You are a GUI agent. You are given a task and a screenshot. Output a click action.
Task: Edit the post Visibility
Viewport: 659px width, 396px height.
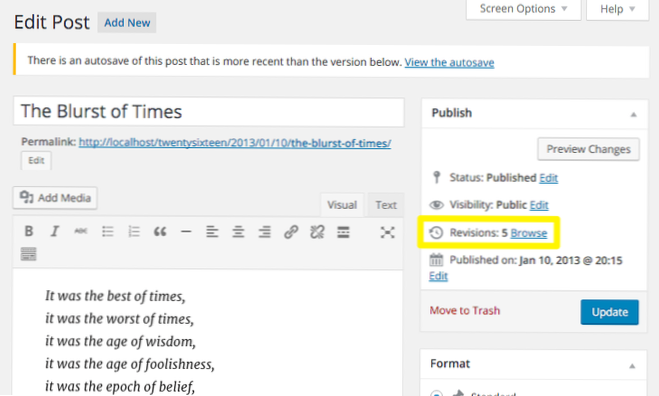click(539, 205)
